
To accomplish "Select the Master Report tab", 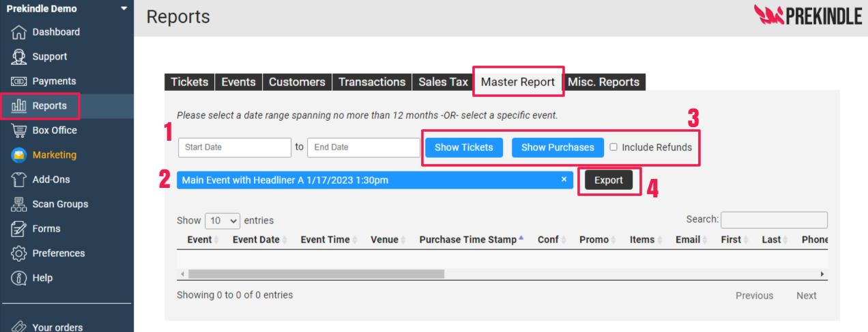I will pos(518,82).
